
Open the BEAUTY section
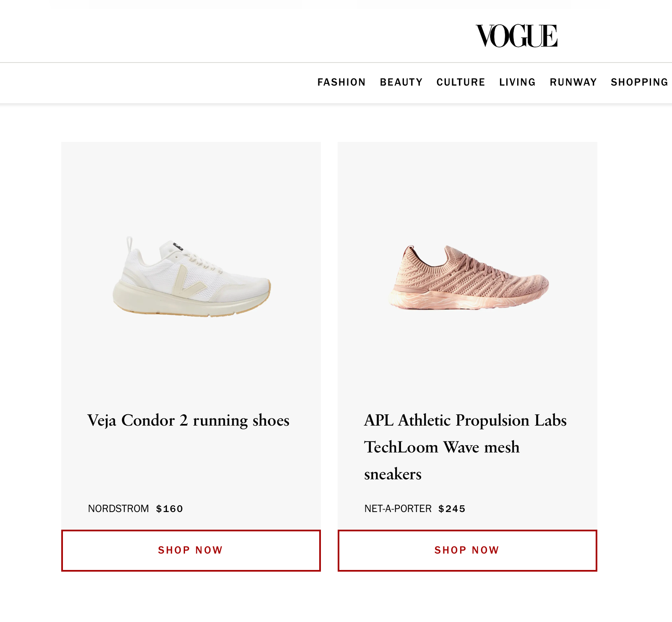[x=401, y=82]
